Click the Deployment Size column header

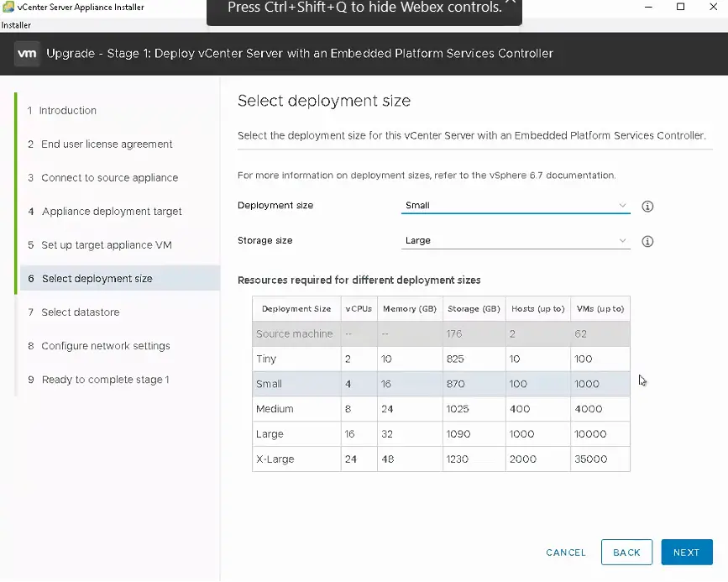point(296,309)
